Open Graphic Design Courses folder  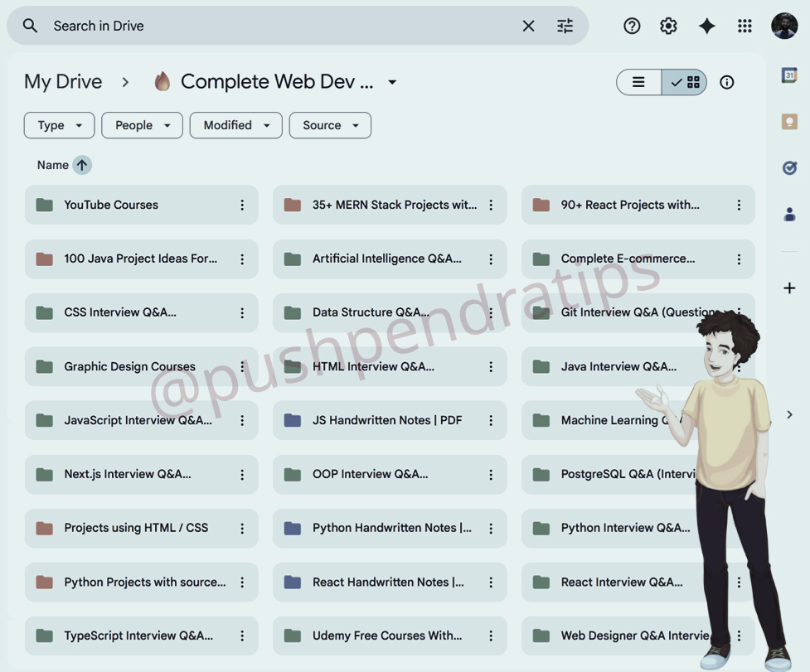[142, 366]
